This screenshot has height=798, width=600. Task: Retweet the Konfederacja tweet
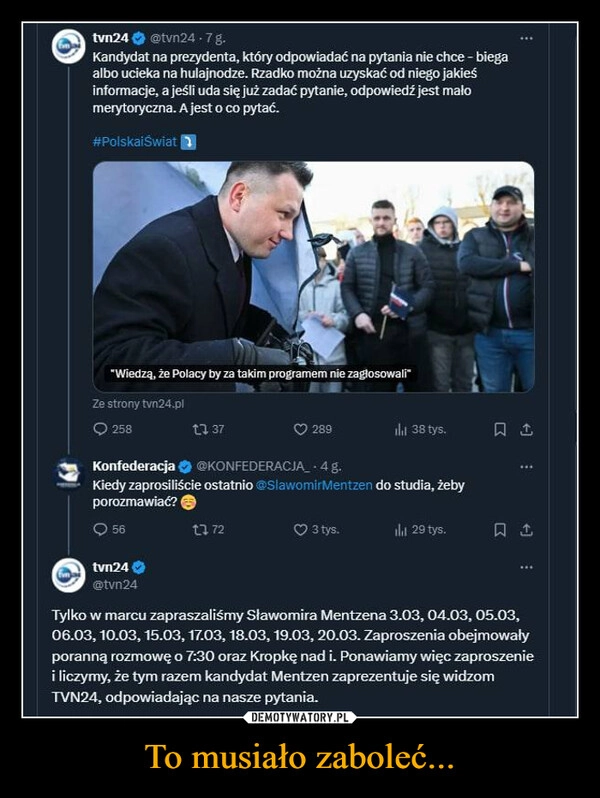197,529
